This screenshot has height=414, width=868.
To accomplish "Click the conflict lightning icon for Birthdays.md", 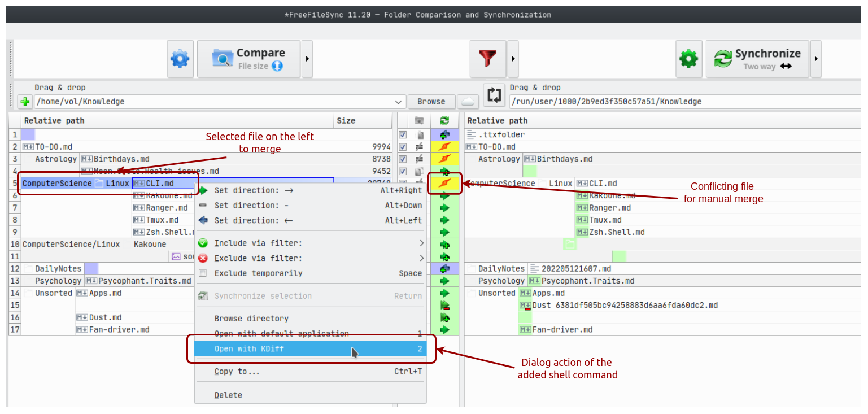I will coord(444,159).
